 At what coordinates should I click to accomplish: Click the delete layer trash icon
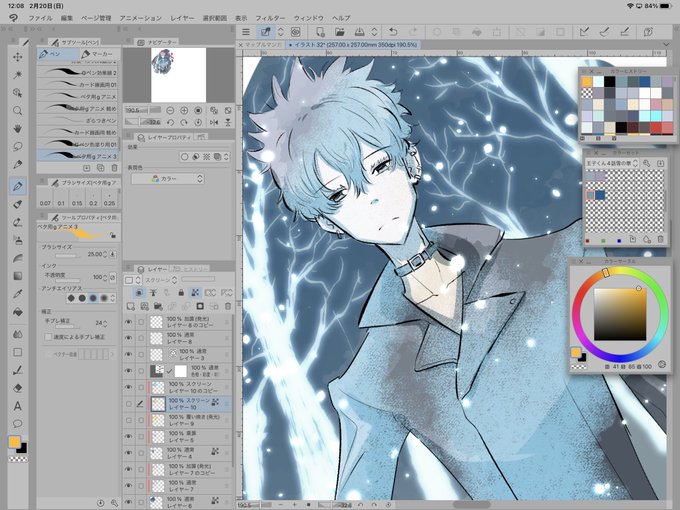[228, 306]
